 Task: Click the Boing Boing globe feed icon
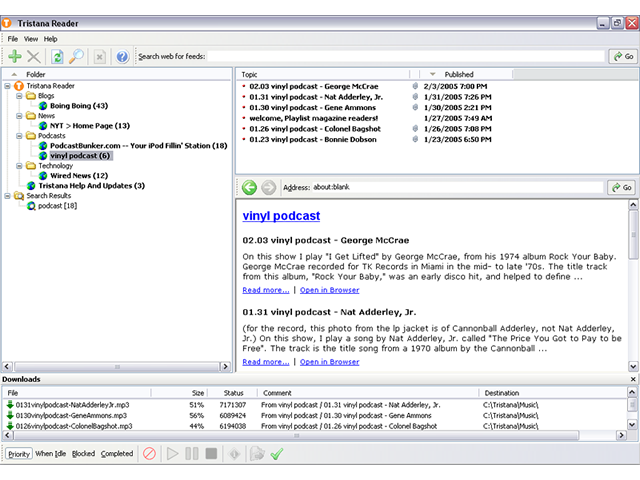pyautogui.click(x=43, y=106)
